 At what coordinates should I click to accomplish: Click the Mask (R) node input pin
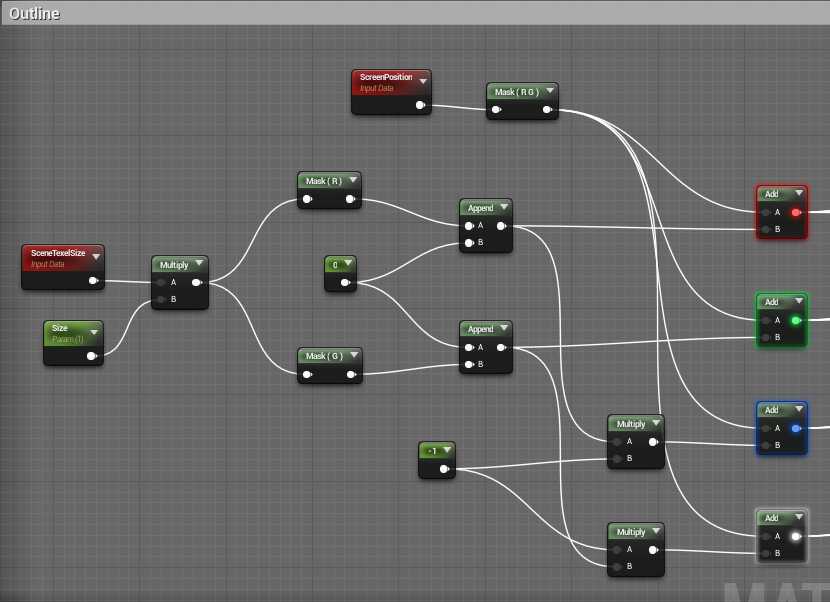[x=307, y=199]
